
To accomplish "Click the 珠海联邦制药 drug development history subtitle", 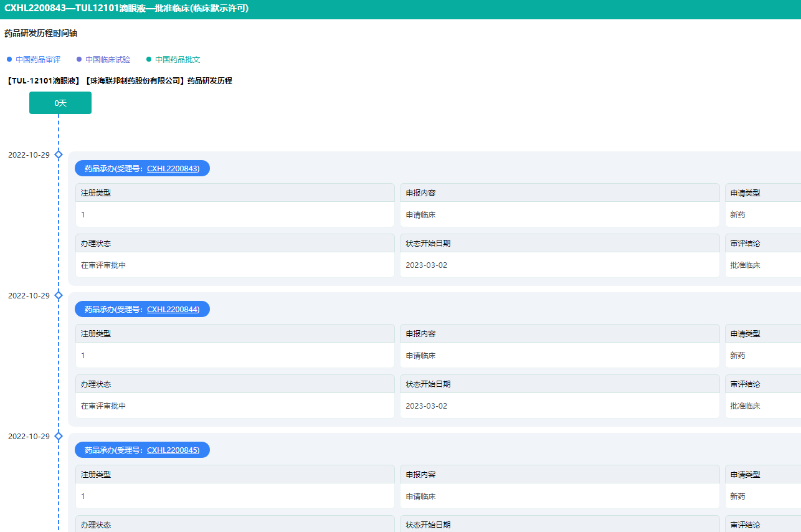I will 118,81.
